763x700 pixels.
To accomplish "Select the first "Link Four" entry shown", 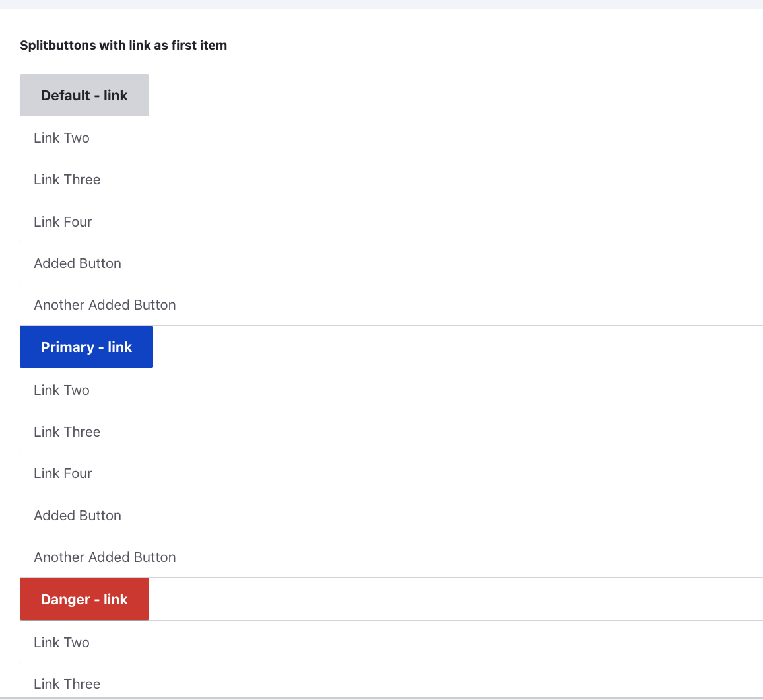I will point(63,221).
